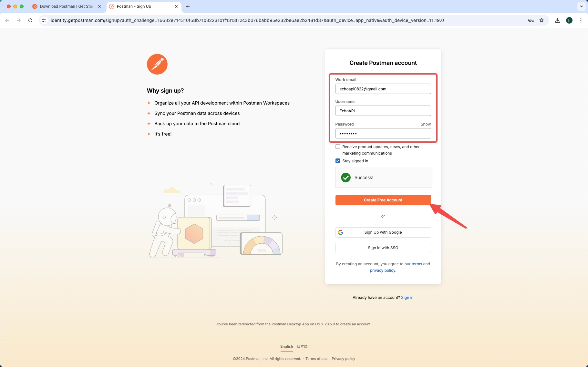
Task: Close the Download Postman tab
Action: coord(99,6)
